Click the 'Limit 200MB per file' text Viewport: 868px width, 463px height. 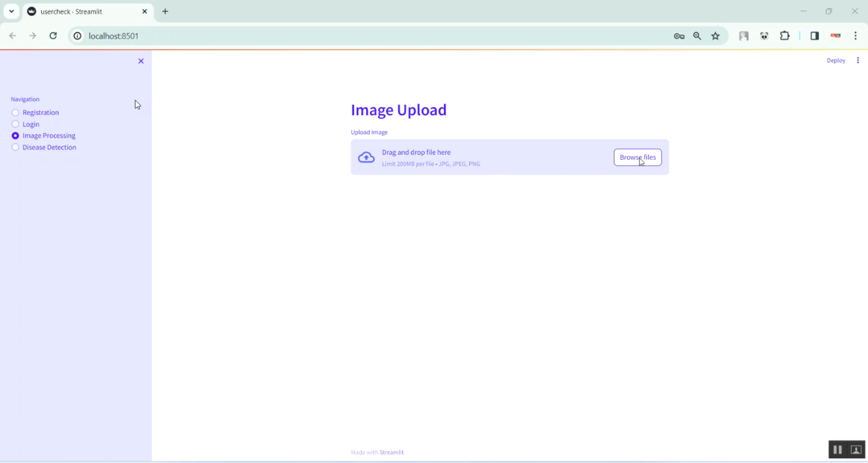coord(408,164)
